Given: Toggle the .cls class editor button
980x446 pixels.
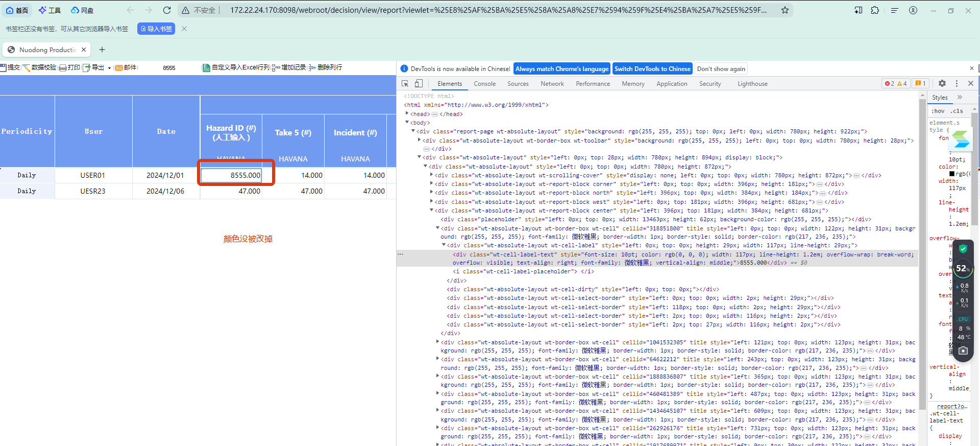Looking at the screenshot, I should [x=957, y=111].
